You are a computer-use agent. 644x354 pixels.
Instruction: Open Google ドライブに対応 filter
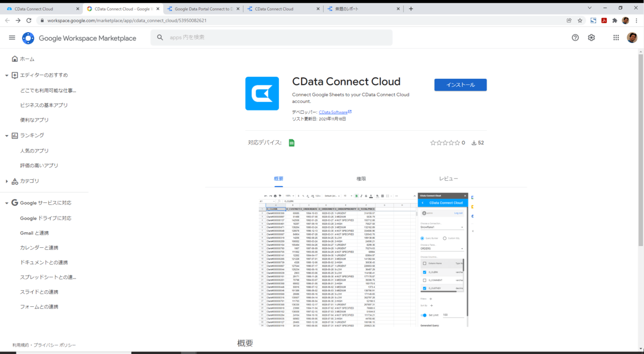pyautogui.click(x=46, y=218)
